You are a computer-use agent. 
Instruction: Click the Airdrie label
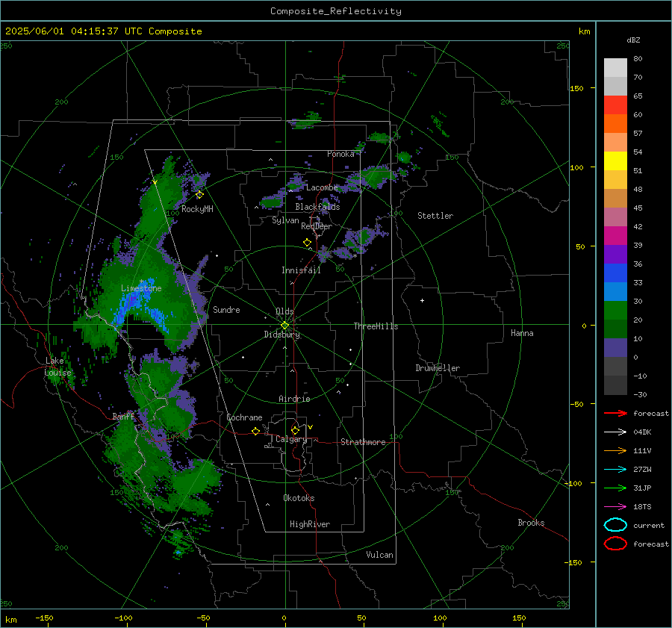tap(294, 399)
